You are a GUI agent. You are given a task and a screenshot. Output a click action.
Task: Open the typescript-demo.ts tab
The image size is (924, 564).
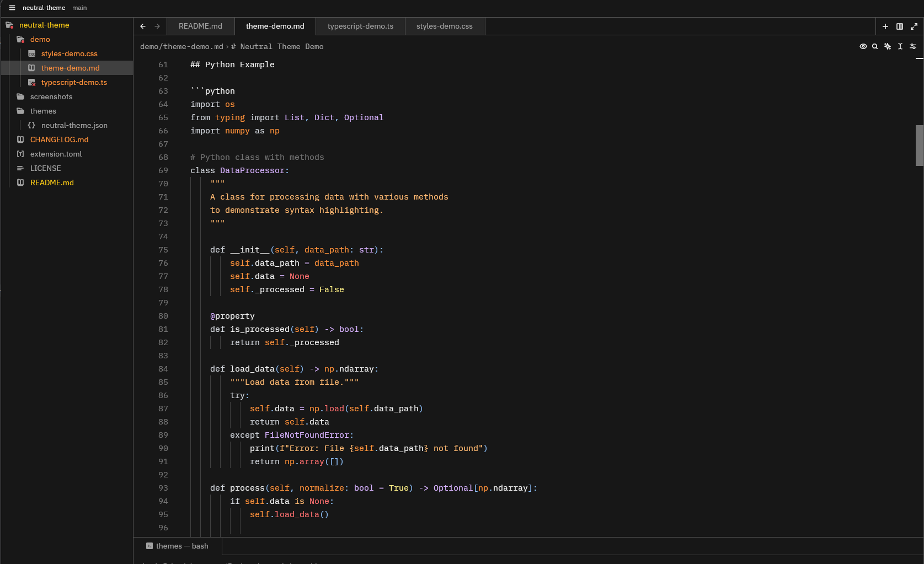tap(360, 26)
